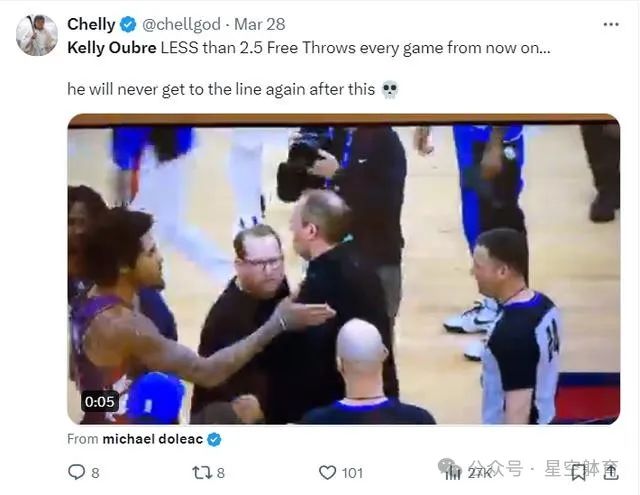The image size is (640, 495).
Task: Click the blue verified badge beside Chelly
Action: 128,25
